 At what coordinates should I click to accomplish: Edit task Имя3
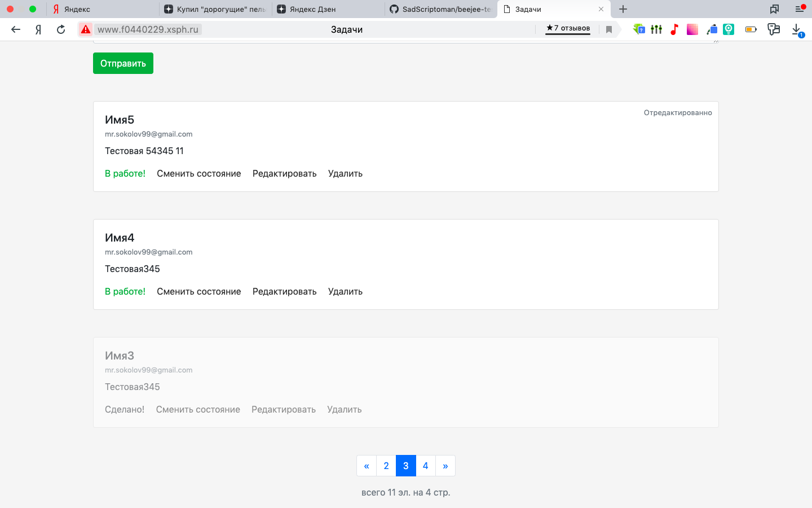(x=284, y=409)
